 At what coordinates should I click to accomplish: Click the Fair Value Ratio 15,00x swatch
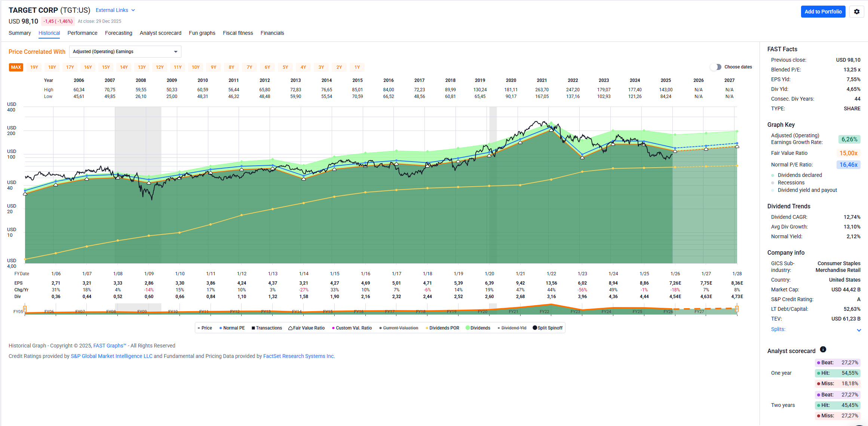tap(848, 153)
